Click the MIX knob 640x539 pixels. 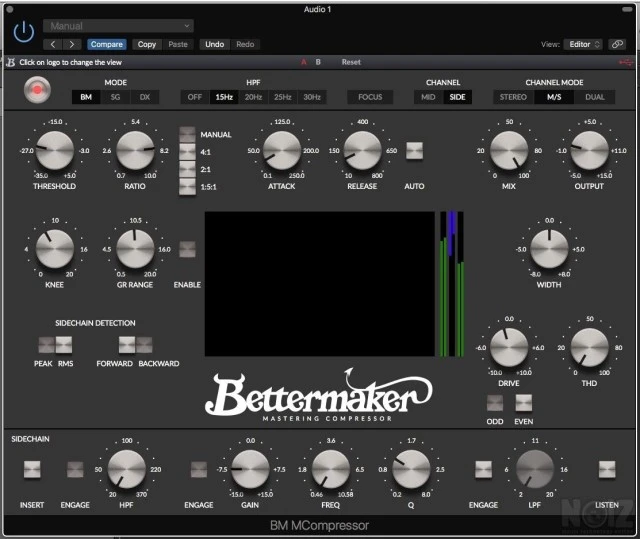click(x=509, y=151)
